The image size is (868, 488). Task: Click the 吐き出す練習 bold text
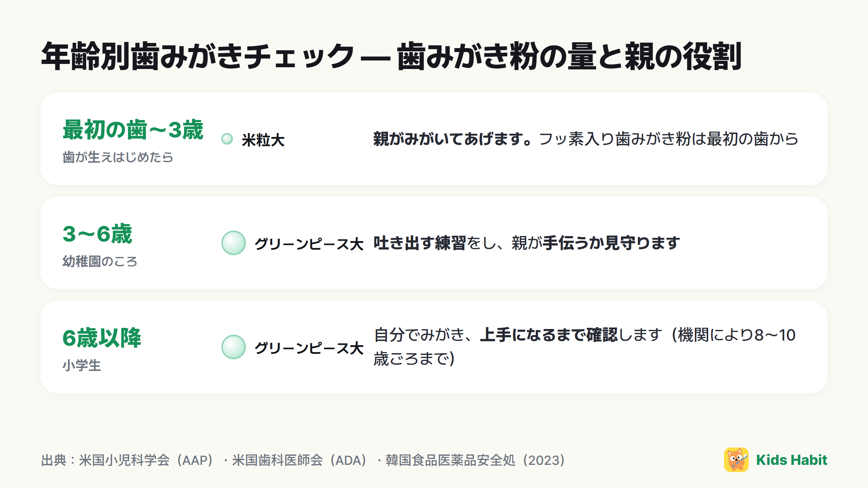420,243
